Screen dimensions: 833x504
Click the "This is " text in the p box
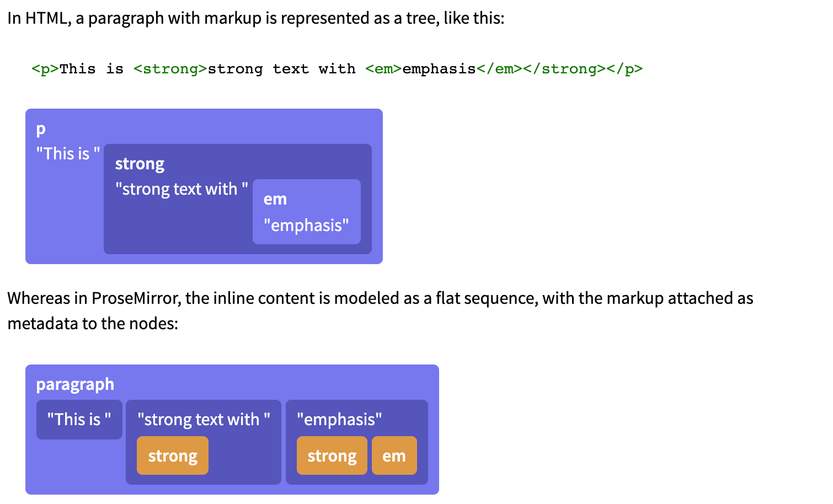[x=68, y=153]
